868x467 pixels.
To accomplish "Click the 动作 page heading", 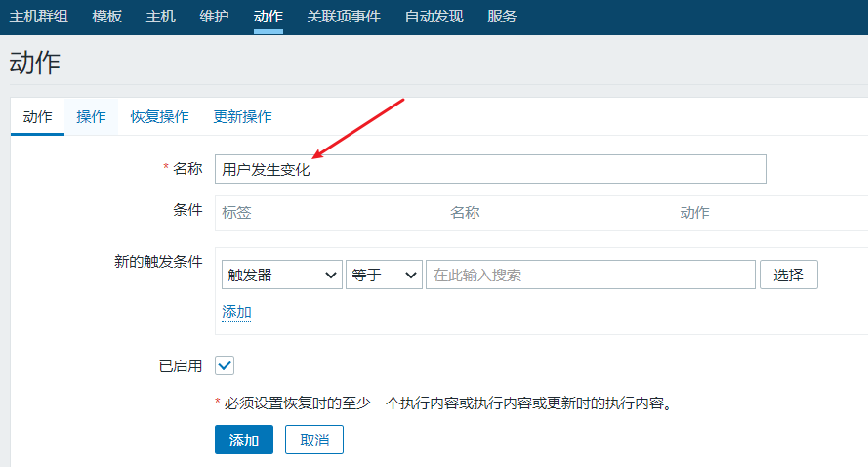I will tap(34, 63).
